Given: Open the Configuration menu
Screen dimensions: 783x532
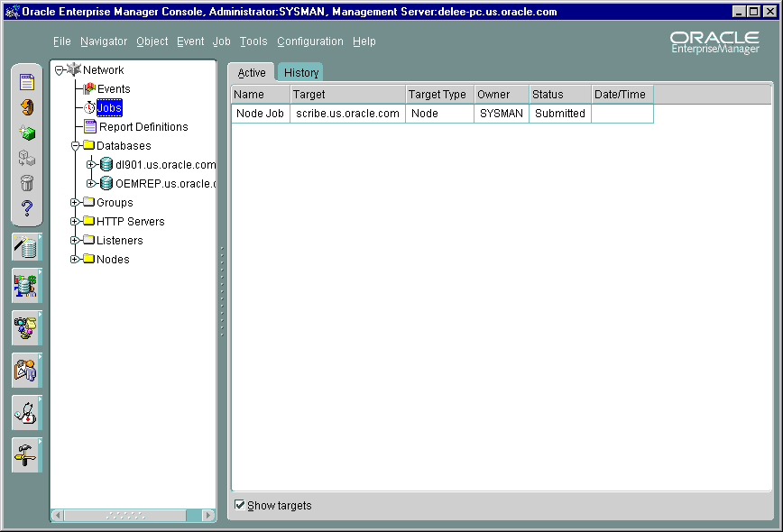Looking at the screenshot, I should (309, 41).
